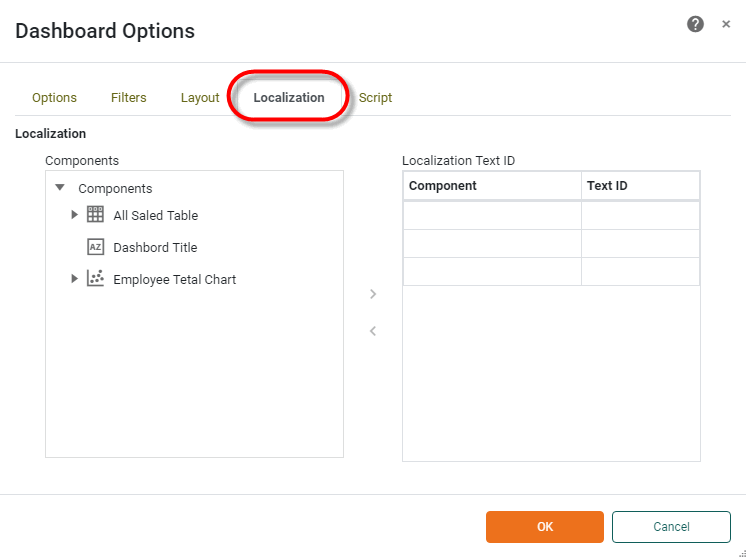The image size is (746, 558).
Task: Click the text icon beside Dashbord Title
Action: pos(96,247)
